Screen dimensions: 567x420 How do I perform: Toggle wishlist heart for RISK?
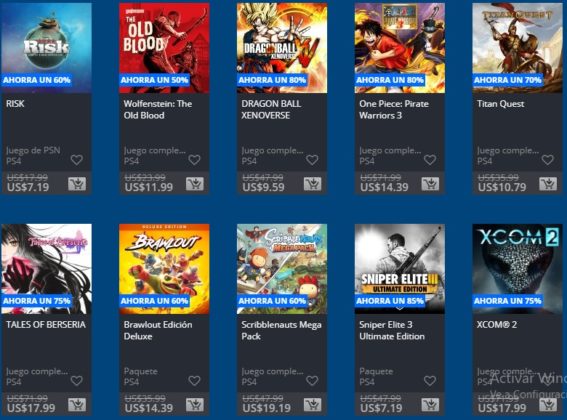(77, 160)
